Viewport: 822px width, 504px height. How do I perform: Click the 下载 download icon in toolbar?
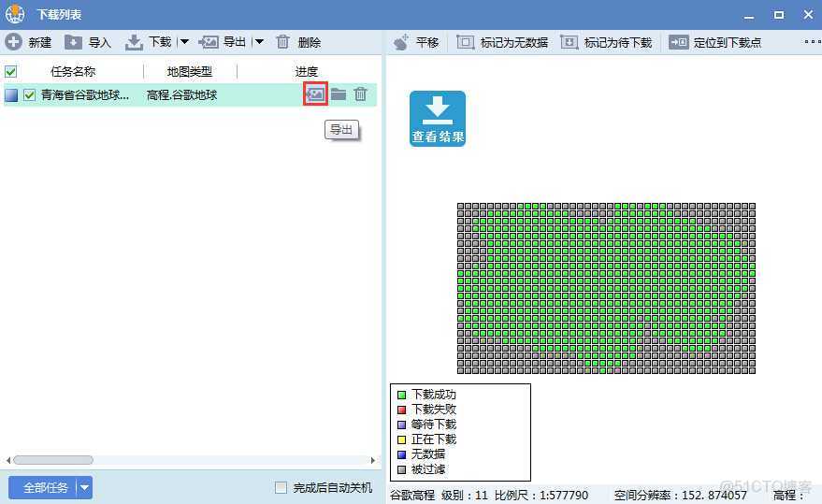(x=134, y=42)
